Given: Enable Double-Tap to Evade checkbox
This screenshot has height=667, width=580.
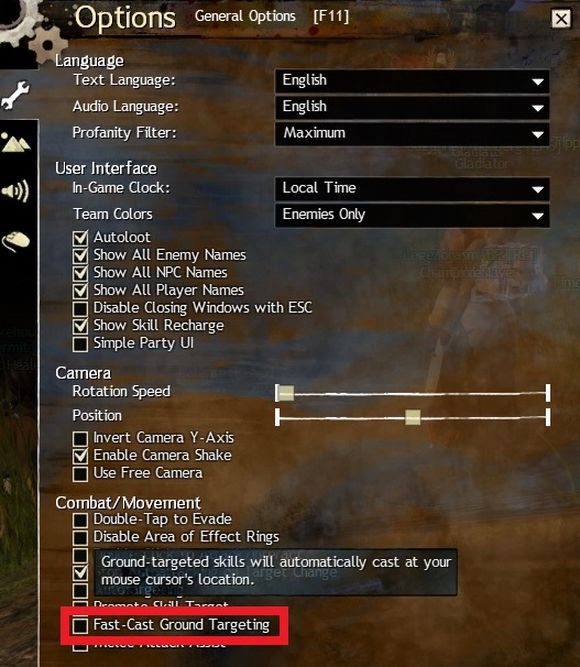Looking at the screenshot, I should 80,520.
